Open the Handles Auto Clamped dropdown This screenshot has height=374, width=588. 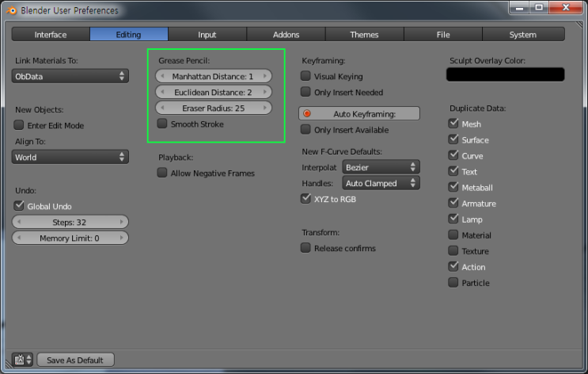381,183
